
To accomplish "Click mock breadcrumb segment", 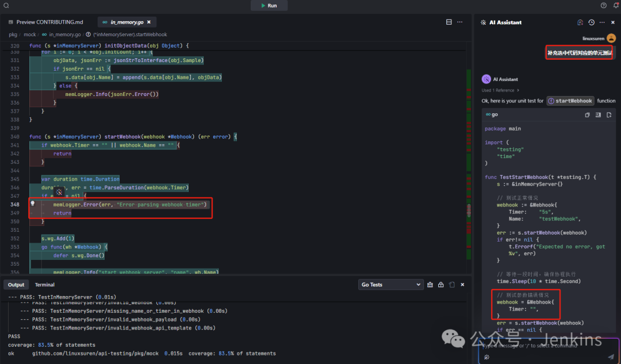I will (x=30, y=35).
